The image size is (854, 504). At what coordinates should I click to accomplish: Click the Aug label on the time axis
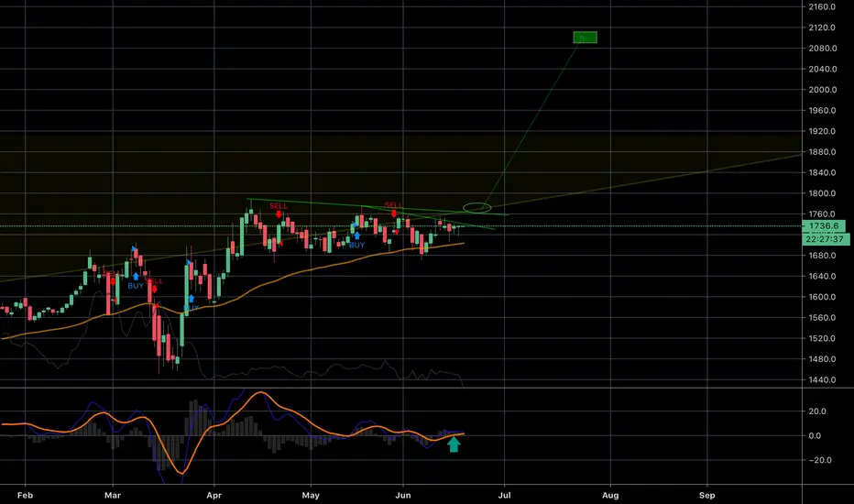[x=610, y=495]
